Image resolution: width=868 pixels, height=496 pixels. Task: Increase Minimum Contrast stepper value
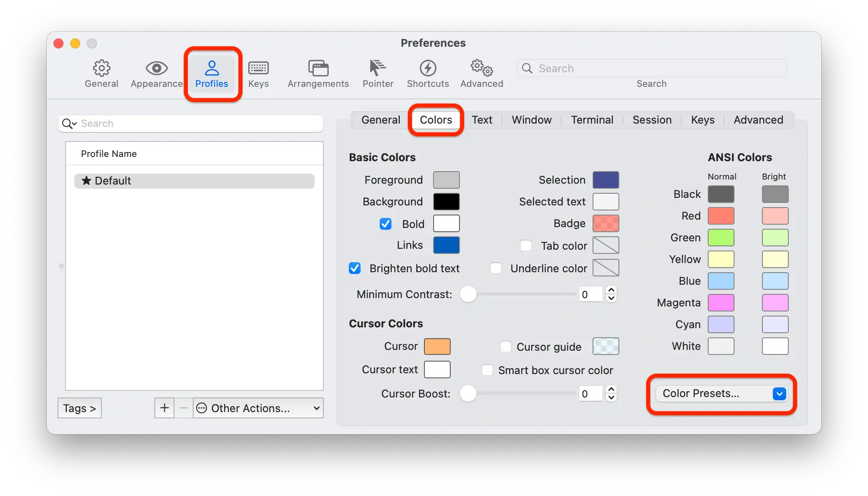[611, 290]
